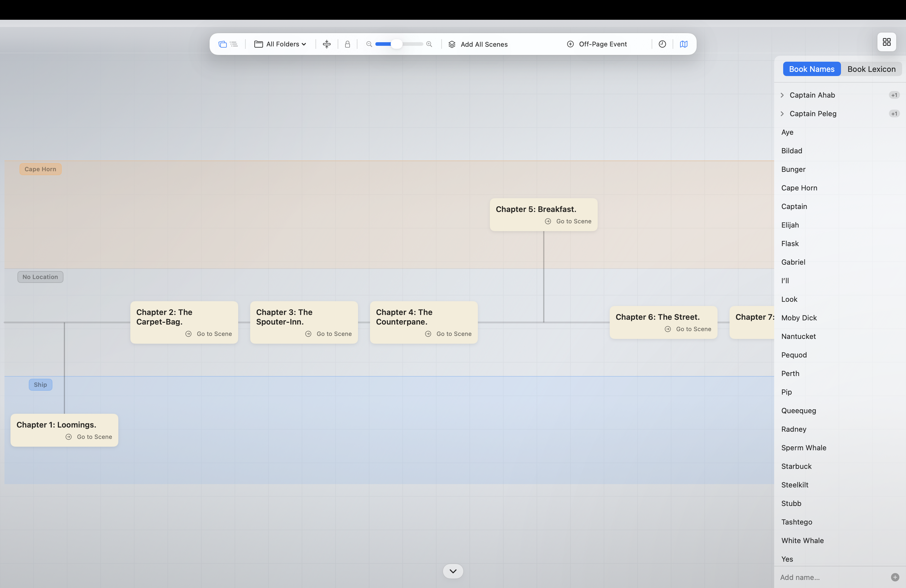The height and width of the screenshot is (588, 906).
Task: Go to Scene for Chapter 2: The Carpet-Bag
Action: click(209, 334)
